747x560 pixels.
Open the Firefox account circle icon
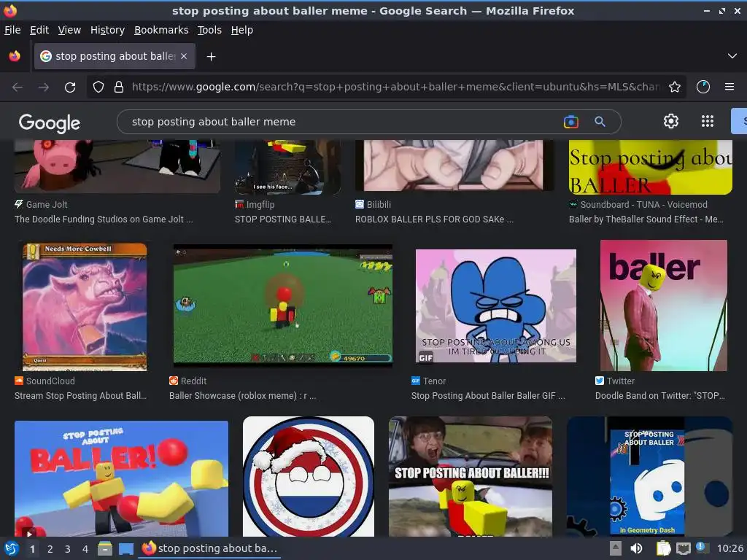click(703, 87)
